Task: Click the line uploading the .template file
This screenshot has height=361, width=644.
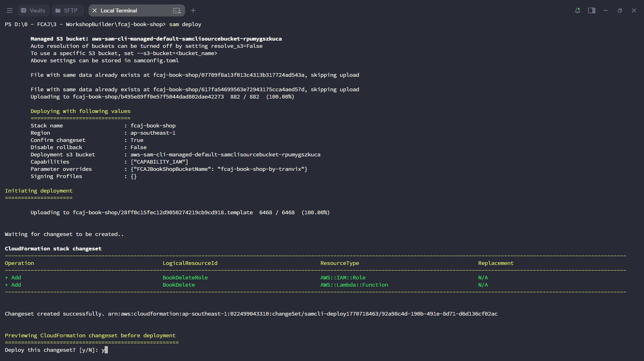Action: [x=180, y=213]
